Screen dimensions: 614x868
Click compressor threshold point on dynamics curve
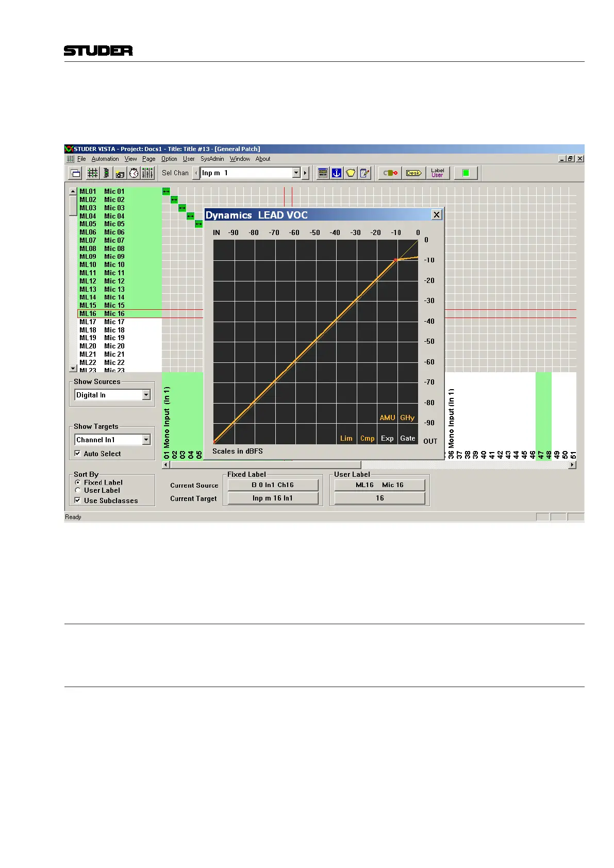396,260
